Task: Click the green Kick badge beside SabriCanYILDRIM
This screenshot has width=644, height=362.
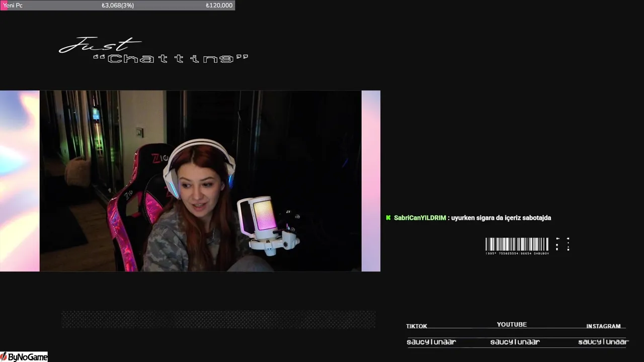Action: point(388,218)
